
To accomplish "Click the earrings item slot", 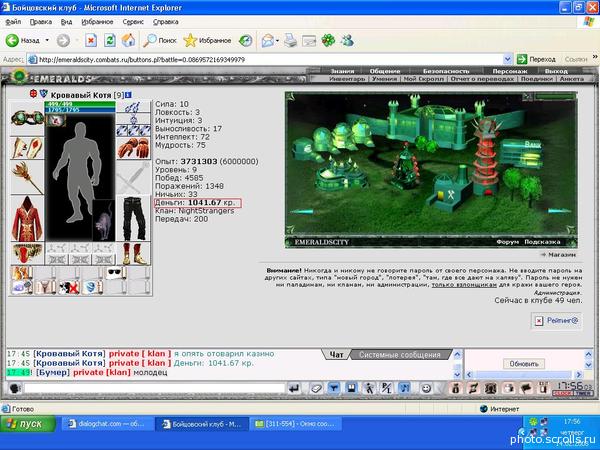I will pyautogui.click(x=133, y=107).
